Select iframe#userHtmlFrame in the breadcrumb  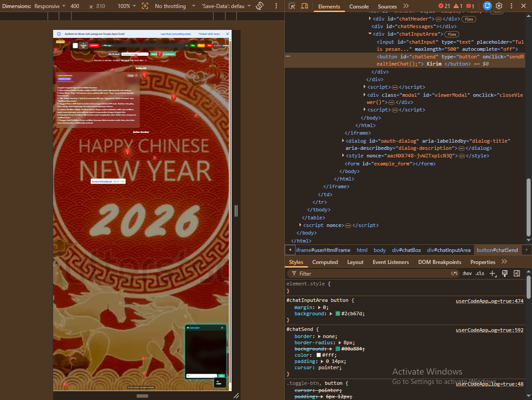click(x=323, y=250)
